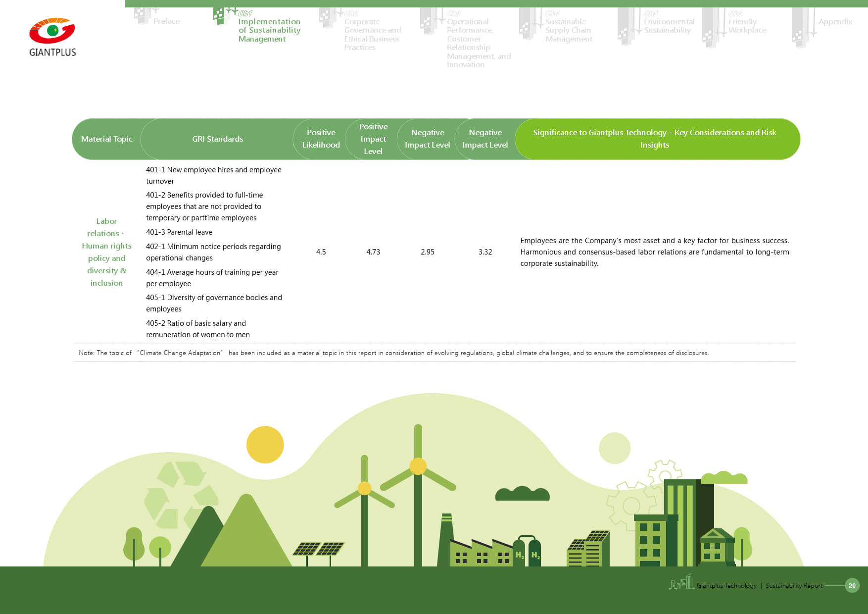Click the page number 20 badge
This screenshot has height=614, width=868.
(x=852, y=585)
